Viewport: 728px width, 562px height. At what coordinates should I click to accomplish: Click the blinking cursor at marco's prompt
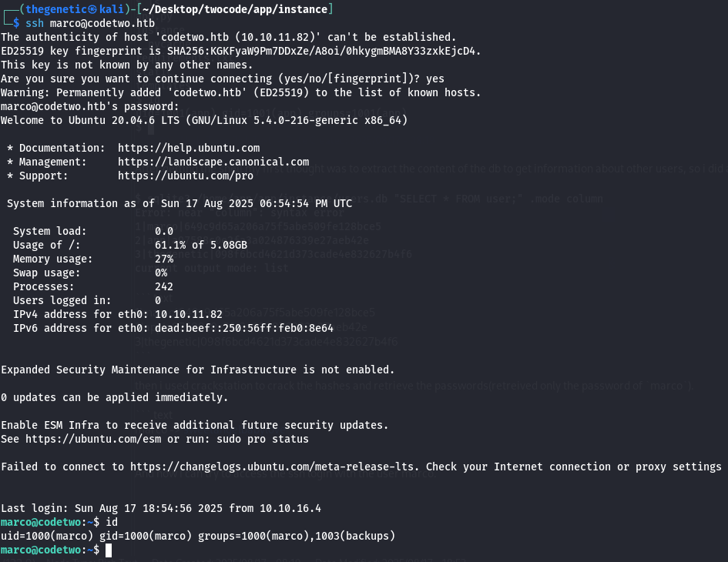point(109,550)
